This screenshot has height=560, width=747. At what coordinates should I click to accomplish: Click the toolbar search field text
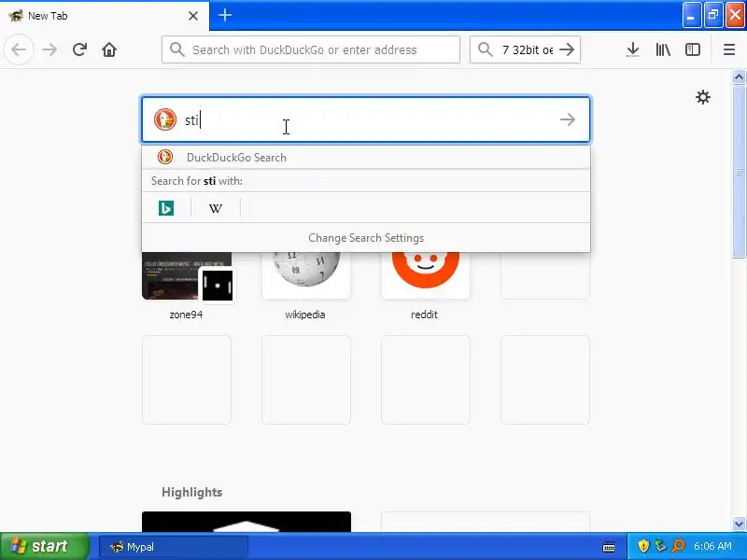(x=528, y=49)
